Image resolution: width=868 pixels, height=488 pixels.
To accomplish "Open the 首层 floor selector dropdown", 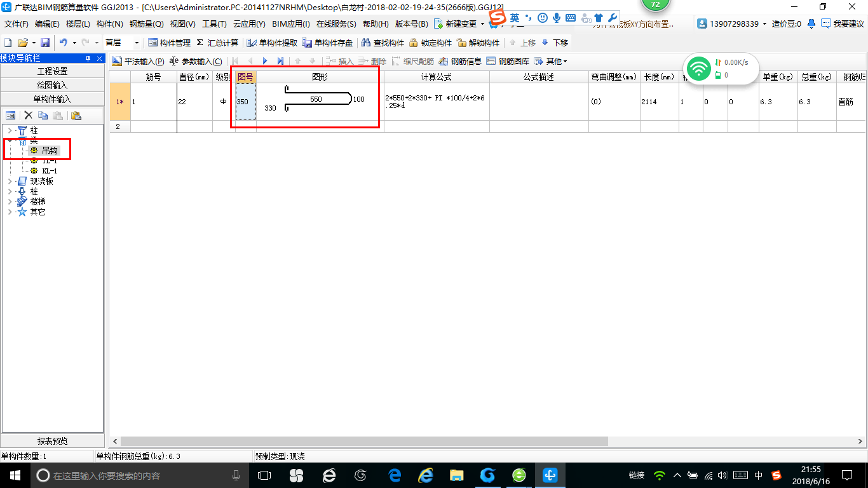I will coord(137,43).
